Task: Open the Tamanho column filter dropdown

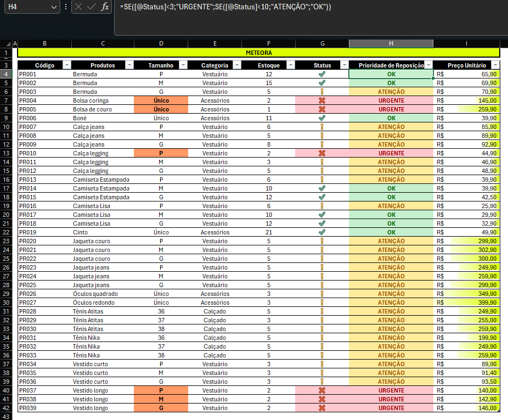Action: point(183,65)
